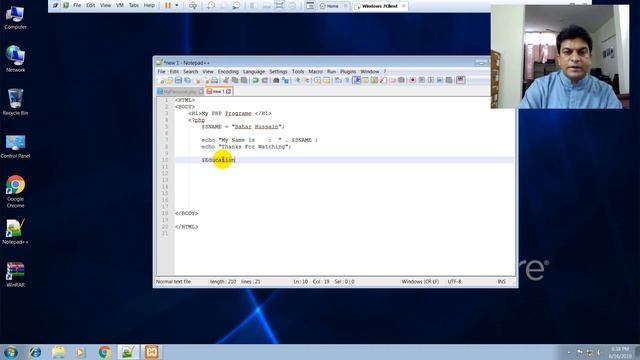Open the Search menu

pos(190,71)
